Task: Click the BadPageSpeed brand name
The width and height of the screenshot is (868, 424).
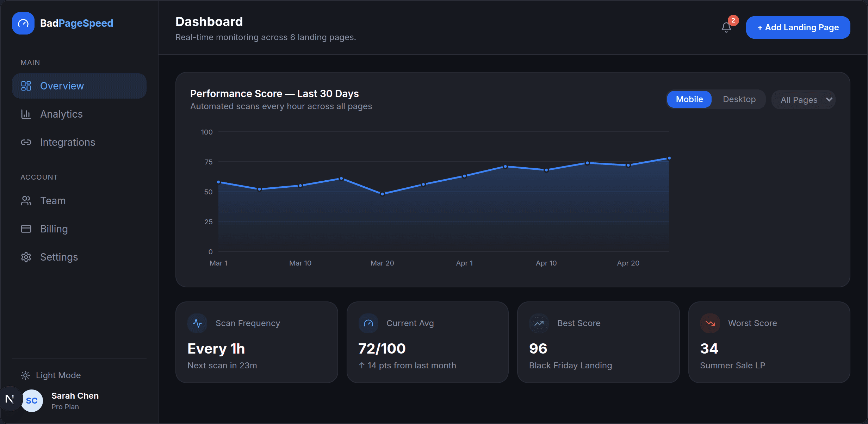Action: pyautogui.click(x=77, y=23)
